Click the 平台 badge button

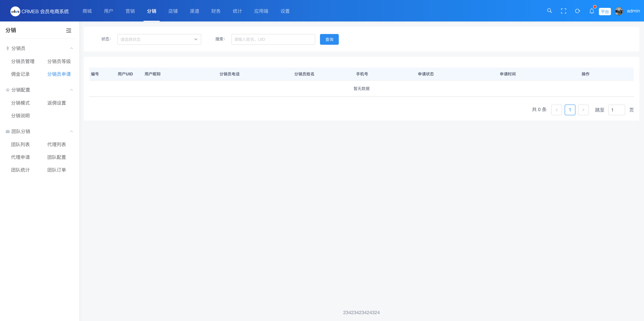605,12
